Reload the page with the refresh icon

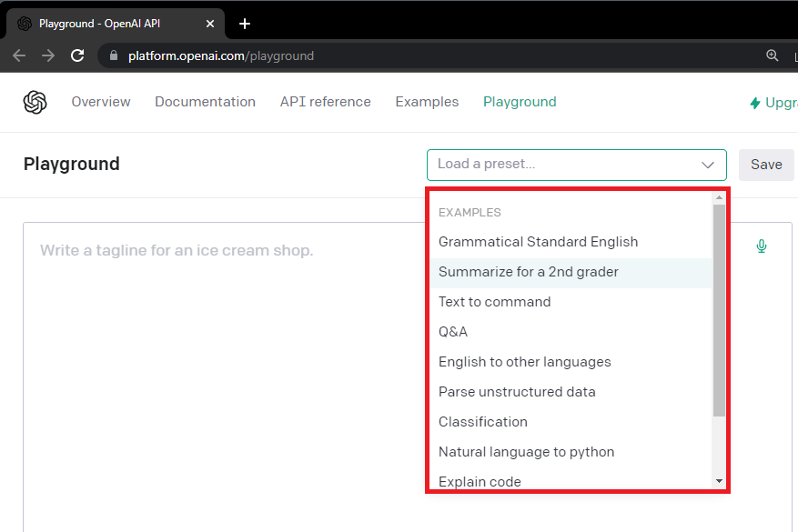[x=77, y=55]
